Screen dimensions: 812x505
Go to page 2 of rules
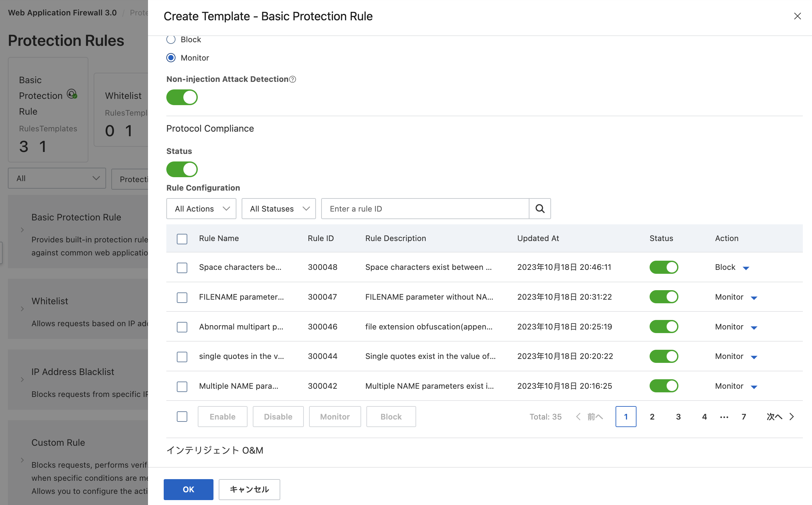(x=652, y=417)
